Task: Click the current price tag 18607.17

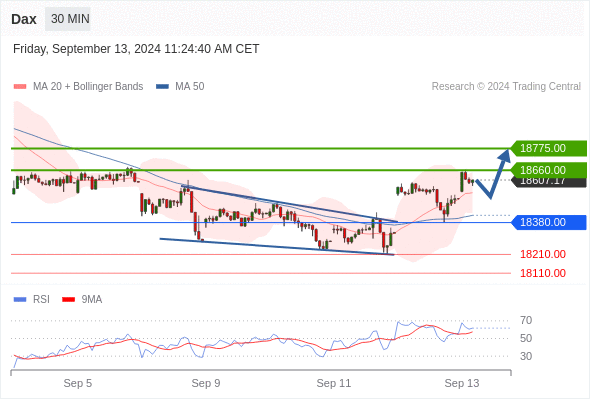Action: point(549,182)
